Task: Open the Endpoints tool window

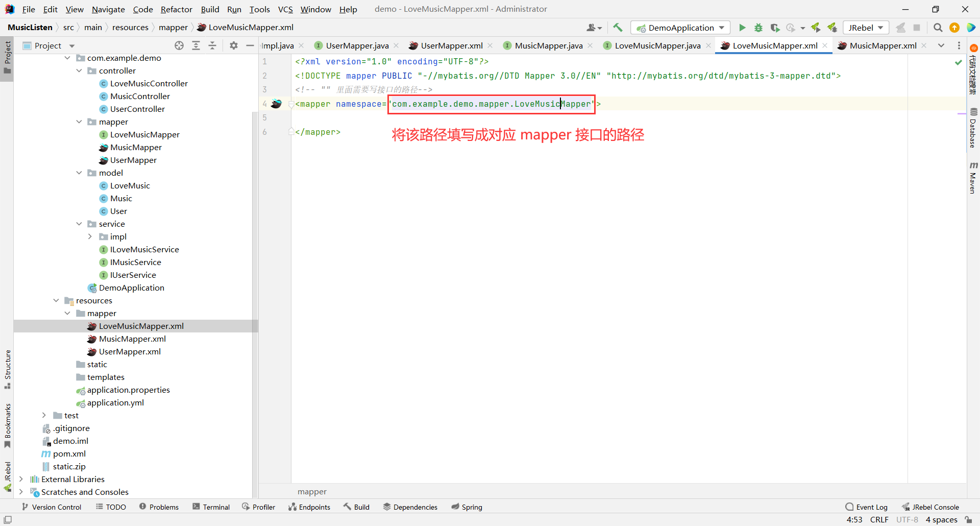Action: pos(309,507)
